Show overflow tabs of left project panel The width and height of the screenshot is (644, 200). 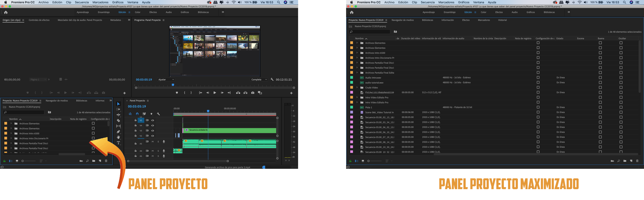(x=111, y=101)
